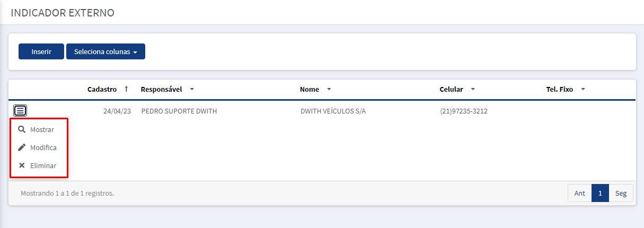Click the Cadastro column header
The image size is (644, 228).
(102, 89)
